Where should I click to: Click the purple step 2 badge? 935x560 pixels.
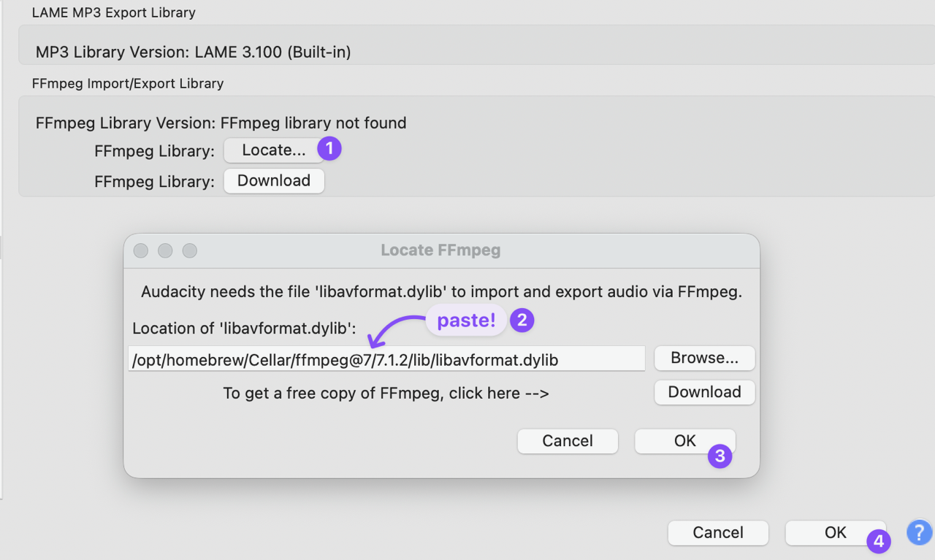pyautogui.click(x=522, y=321)
